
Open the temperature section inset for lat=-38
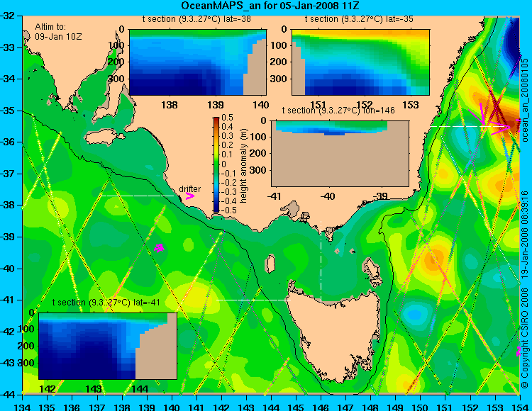tap(198, 62)
